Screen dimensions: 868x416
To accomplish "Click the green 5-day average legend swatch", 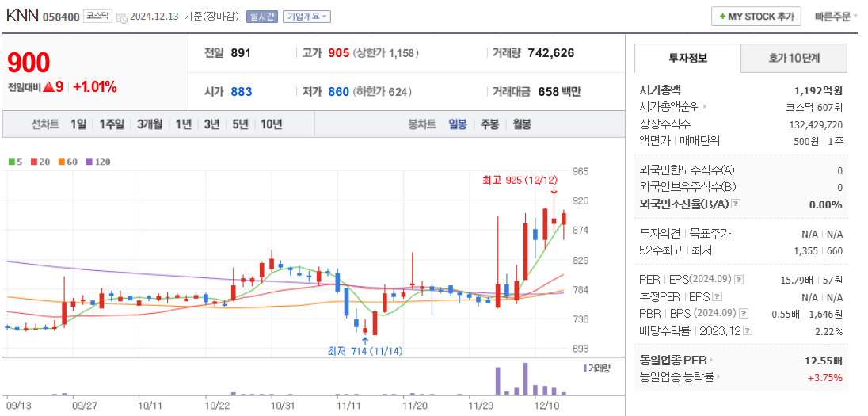I will click(x=12, y=162).
